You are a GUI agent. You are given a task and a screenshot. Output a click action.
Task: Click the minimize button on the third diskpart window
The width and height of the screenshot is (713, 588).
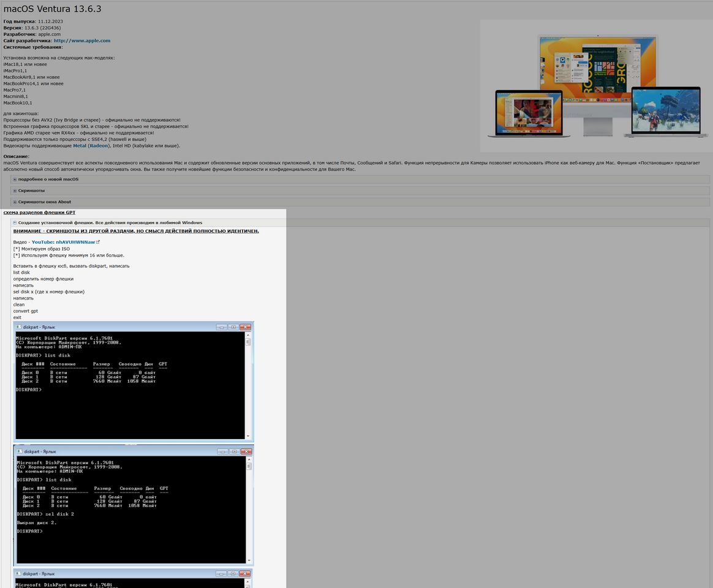pyautogui.click(x=221, y=574)
